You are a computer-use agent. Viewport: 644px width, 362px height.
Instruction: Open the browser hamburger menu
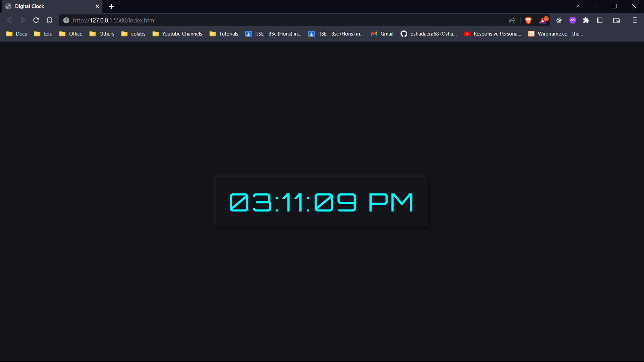(635, 20)
